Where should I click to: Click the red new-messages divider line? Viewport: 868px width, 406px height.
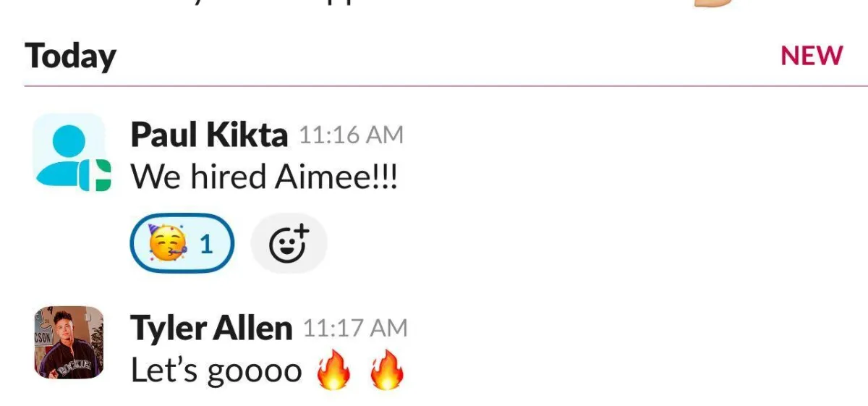(434, 86)
